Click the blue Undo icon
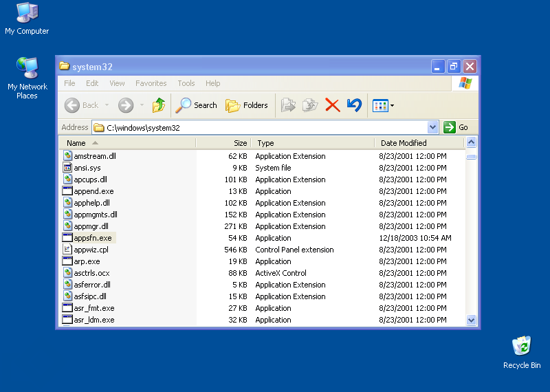Viewport: 550px width, 392px height. (354, 105)
